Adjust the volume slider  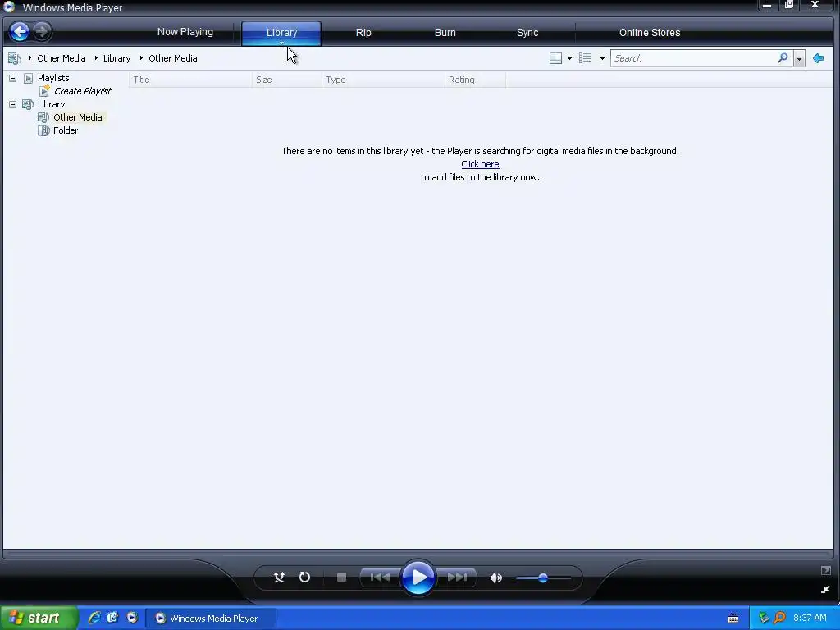point(543,578)
